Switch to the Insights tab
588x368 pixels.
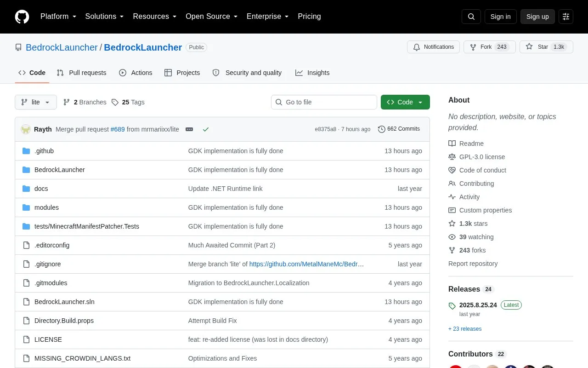tap(312, 73)
